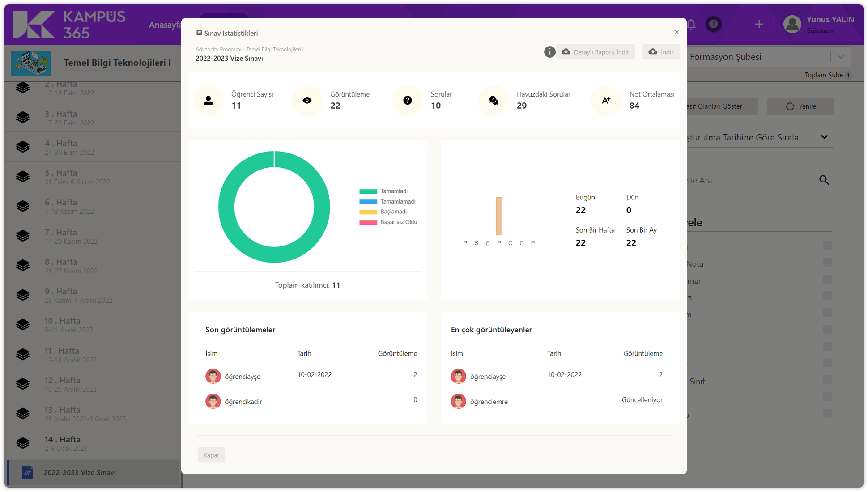This screenshot has width=868, height=492.
Task: Open the sort by creation date dropdown
Action: pos(824,137)
